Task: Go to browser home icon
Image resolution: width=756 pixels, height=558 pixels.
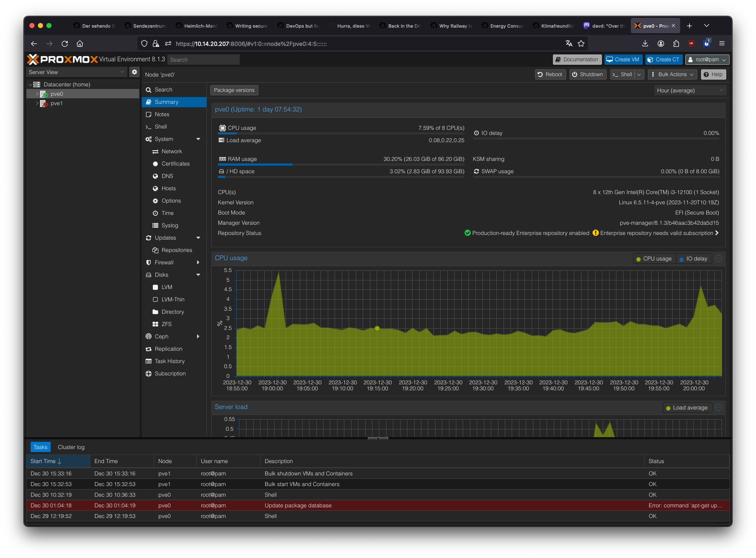Action: tap(80, 43)
